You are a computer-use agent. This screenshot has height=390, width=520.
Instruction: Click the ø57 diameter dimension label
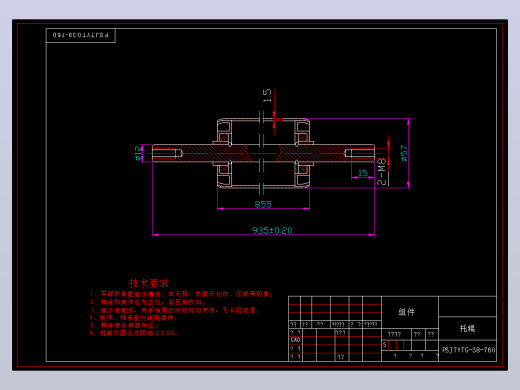tap(404, 153)
